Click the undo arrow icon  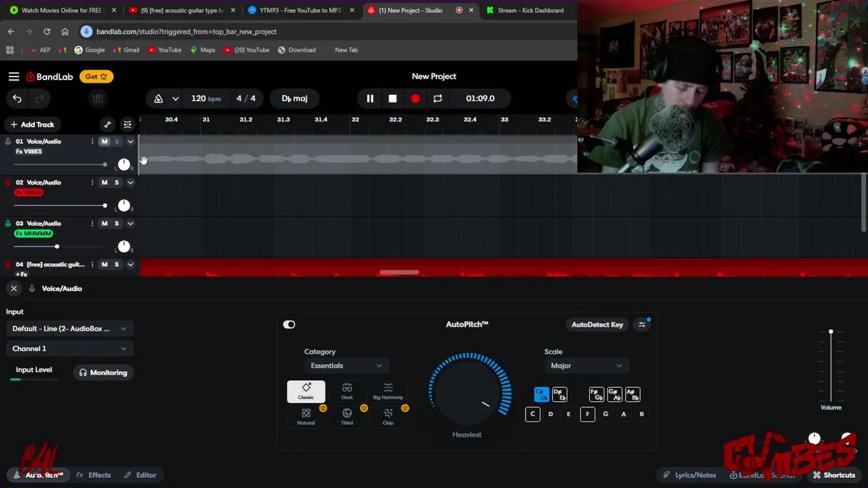[x=17, y=99]
